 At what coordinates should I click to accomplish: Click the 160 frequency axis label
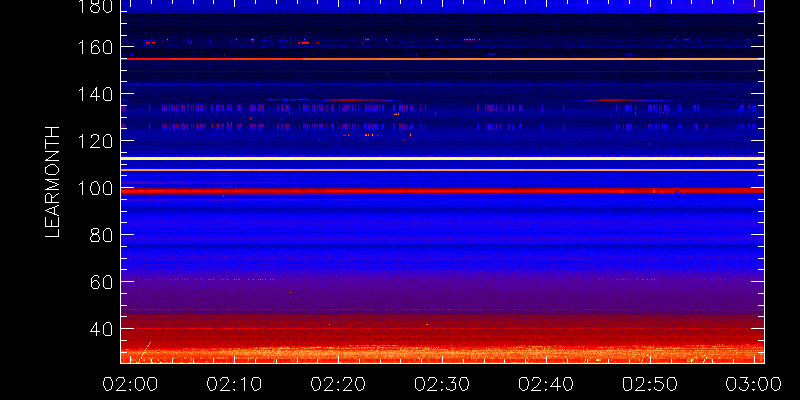95,47
